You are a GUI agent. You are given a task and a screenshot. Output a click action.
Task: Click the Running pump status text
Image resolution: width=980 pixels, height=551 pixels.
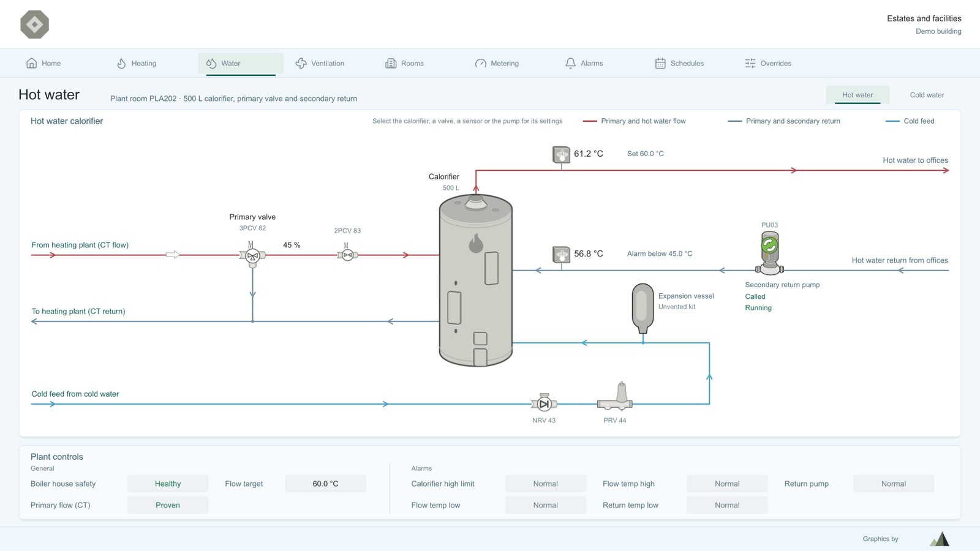pyautogui.click(x=758, y=308)
